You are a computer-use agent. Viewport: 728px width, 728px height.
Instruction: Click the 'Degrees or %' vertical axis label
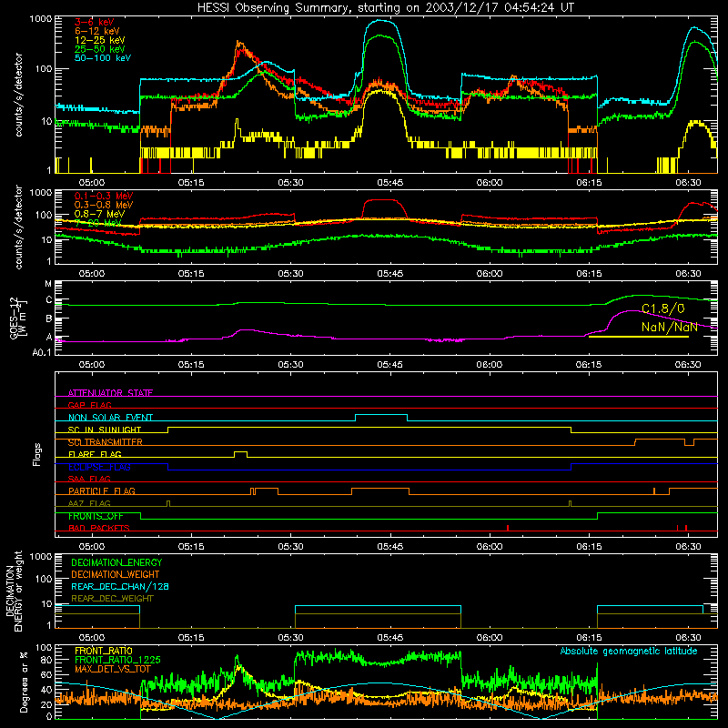coord(24,682)
